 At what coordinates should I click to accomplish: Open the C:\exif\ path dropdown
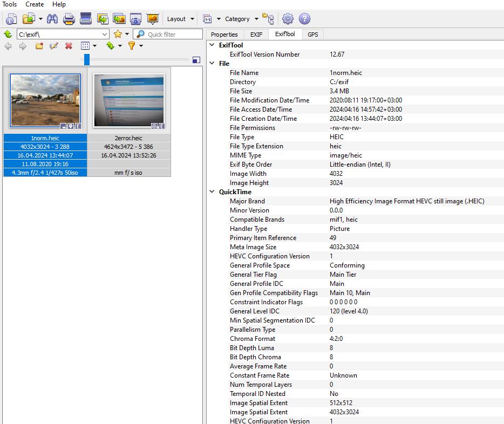pyautogui.click(x=105, y=34)
